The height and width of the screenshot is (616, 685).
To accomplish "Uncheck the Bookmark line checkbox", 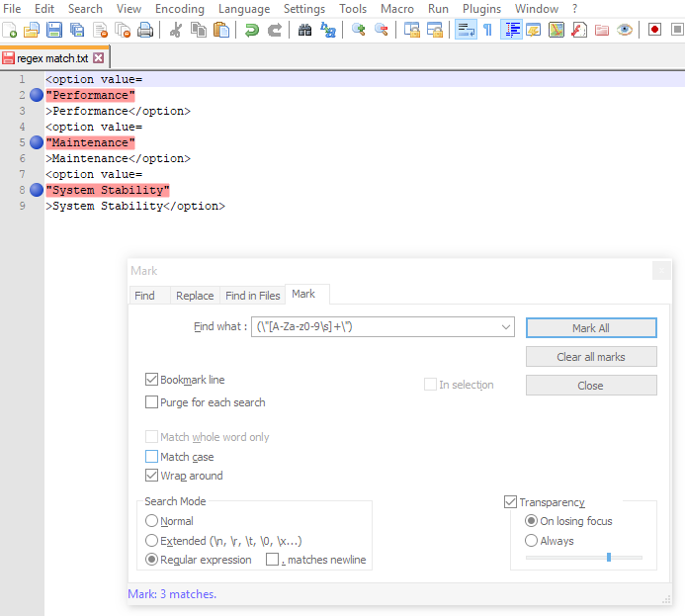I will pyautogui.click(x=152, y=380).
